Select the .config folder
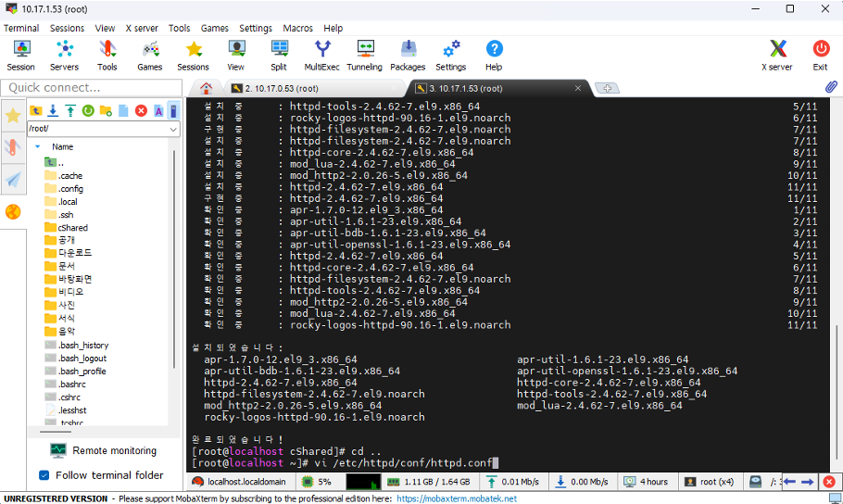The height and width of the screenshot is (504, 843). [64, 189]
